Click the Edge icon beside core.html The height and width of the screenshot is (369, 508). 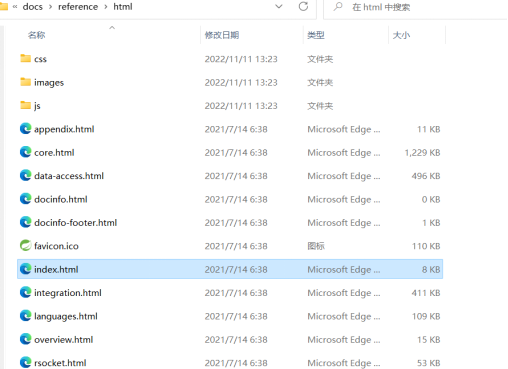pyautogui.click(x=25, y=152)
